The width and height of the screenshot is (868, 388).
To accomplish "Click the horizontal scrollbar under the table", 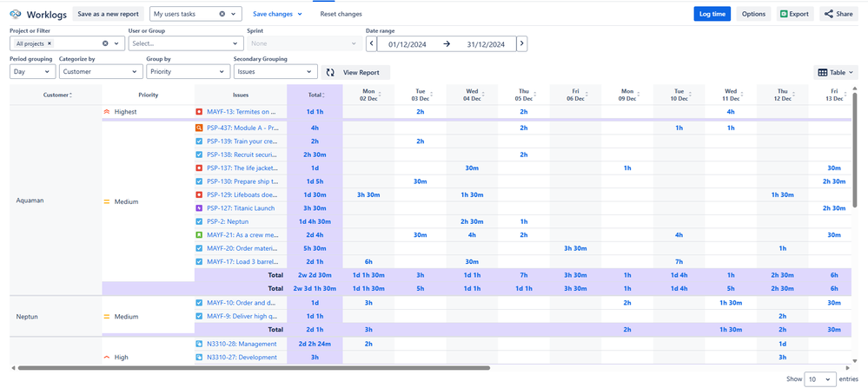I will [252, 368].
